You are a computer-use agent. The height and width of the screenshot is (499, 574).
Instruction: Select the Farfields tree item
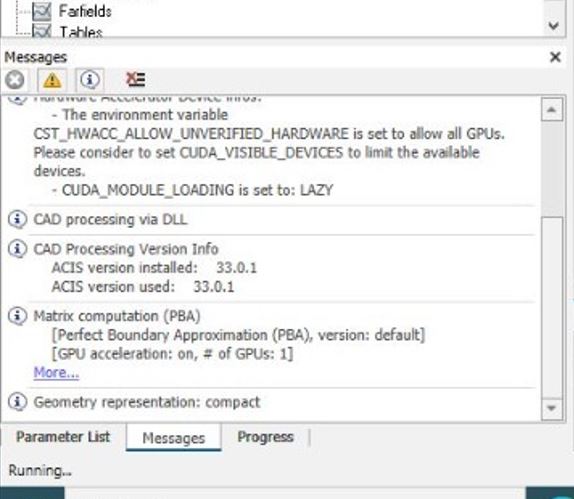pos(85,11)
